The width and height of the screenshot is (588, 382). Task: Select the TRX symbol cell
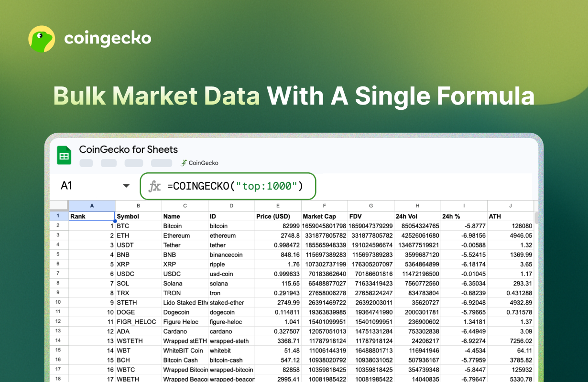click(x=139, y=293)
